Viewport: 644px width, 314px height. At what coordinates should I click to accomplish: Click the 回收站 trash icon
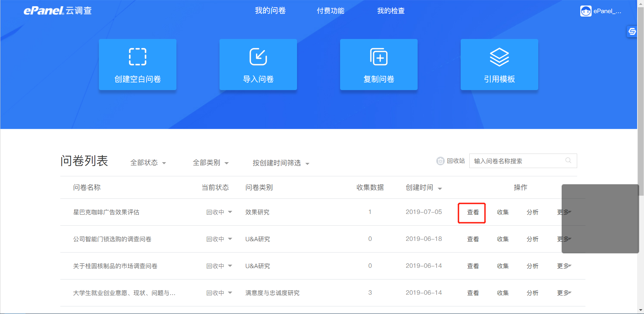[x=440, y=161]
